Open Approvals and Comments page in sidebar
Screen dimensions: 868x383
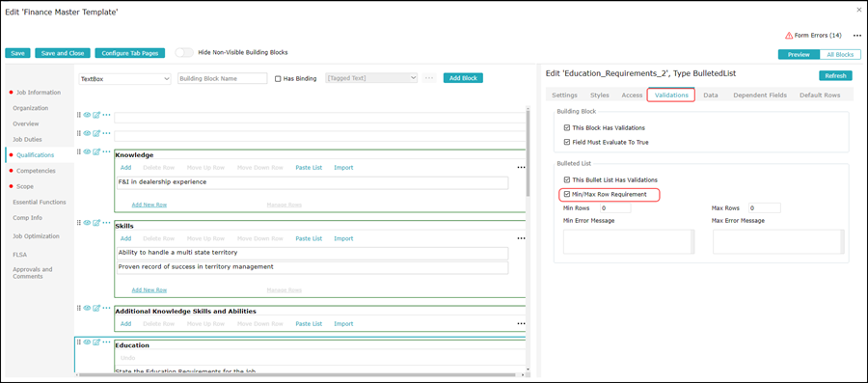click(x=33, y=273)
